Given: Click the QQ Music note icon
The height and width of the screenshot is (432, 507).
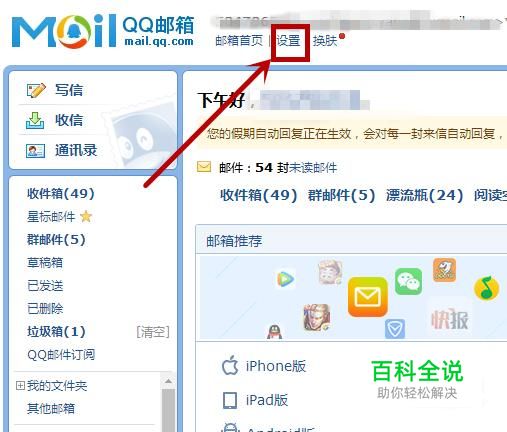Looking at the screenshot, I should tap(486, 288).
